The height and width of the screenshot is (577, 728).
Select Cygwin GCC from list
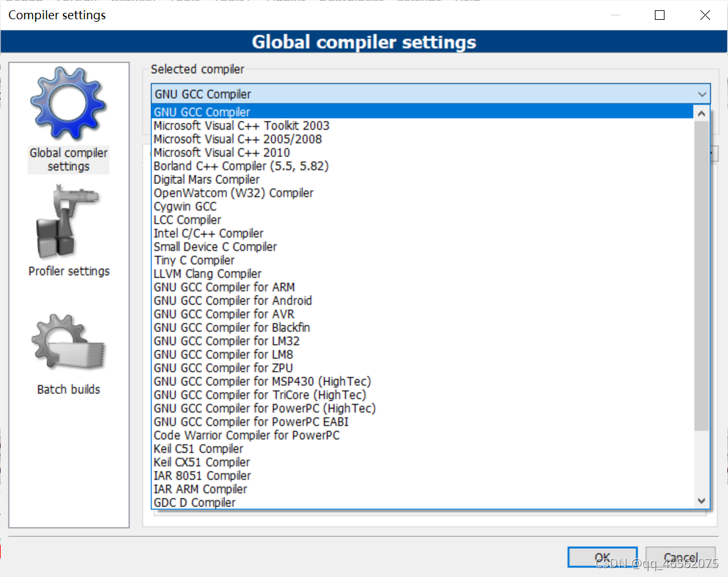click(422, 206)
